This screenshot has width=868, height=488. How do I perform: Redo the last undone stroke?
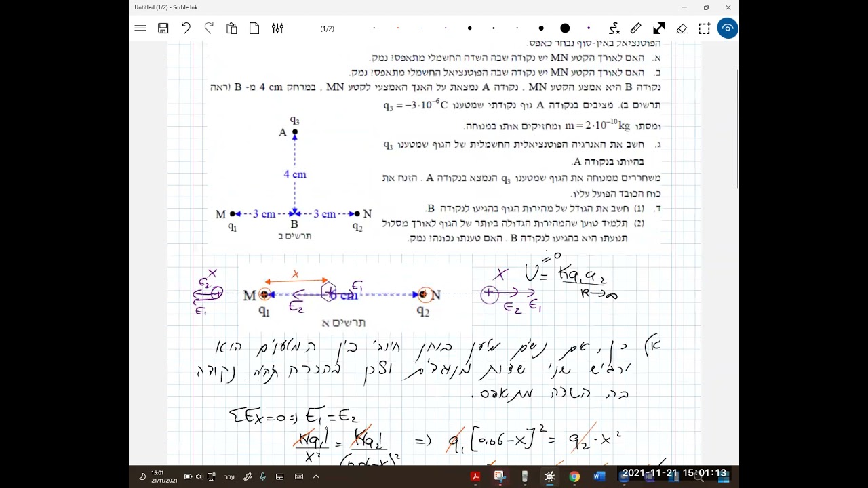pyautogui.click(x=209, y=28)
